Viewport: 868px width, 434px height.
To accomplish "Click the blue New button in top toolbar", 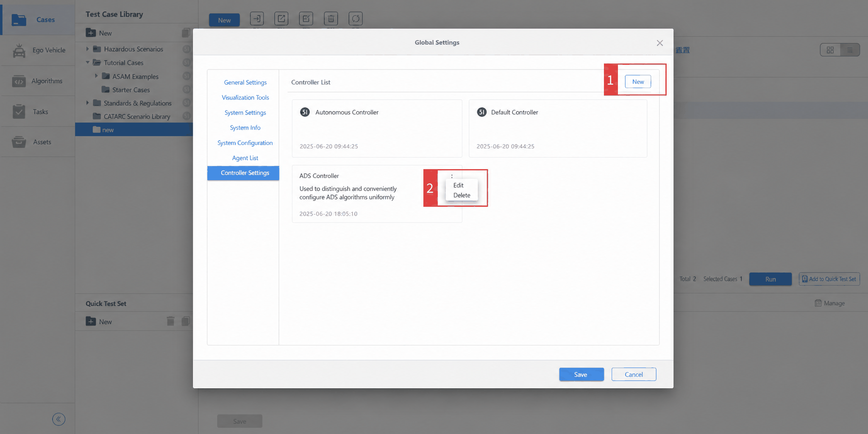I will click(x=224, y=20).
